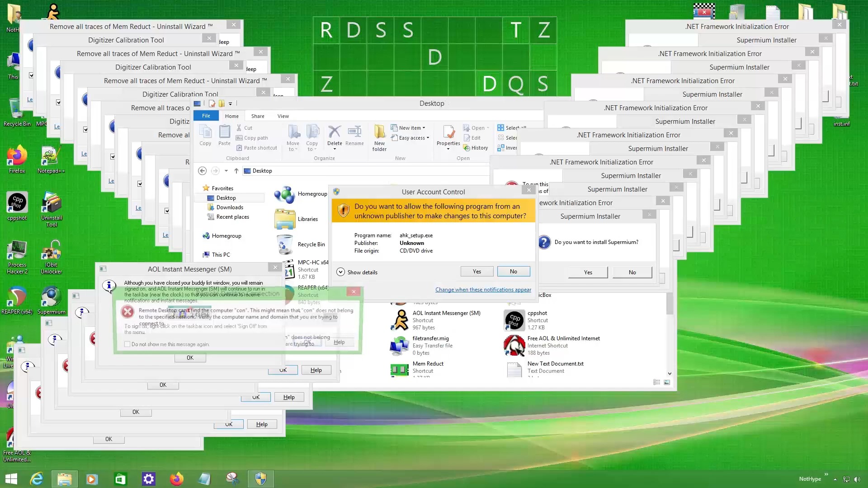Select the cppshot desktop icon
Screen dimensions: 868x488
click(x=17, y=206)
